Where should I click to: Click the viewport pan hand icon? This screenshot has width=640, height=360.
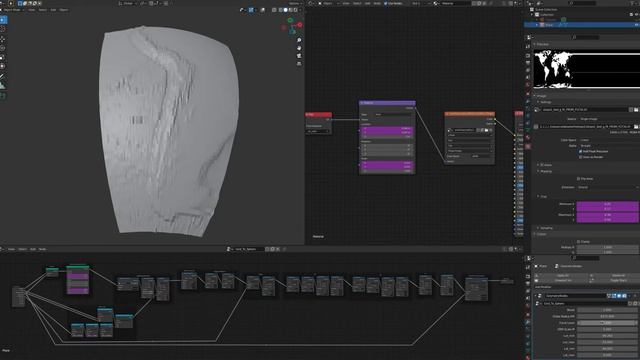[x=299, y=48]
